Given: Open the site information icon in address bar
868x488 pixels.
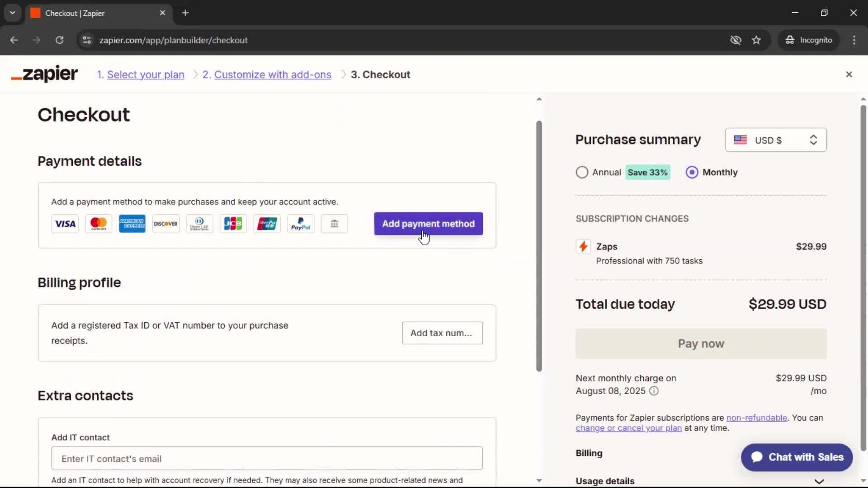Looking at the screenshot, I should (x=87, y=40).
